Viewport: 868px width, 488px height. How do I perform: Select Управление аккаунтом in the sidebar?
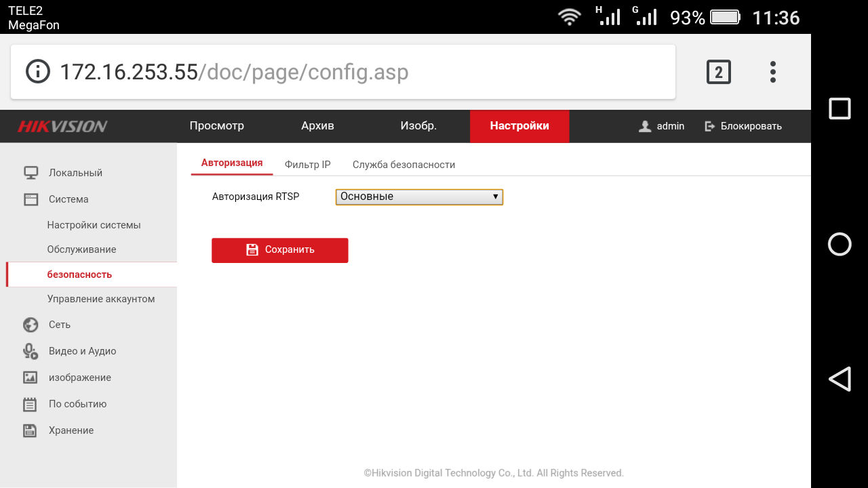(101, 299)
